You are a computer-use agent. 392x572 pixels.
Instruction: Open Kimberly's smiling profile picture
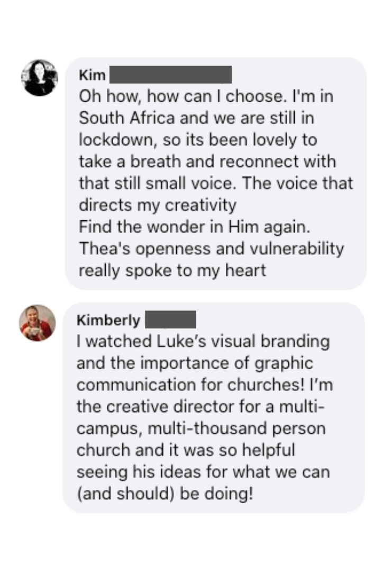coord(38,323)
